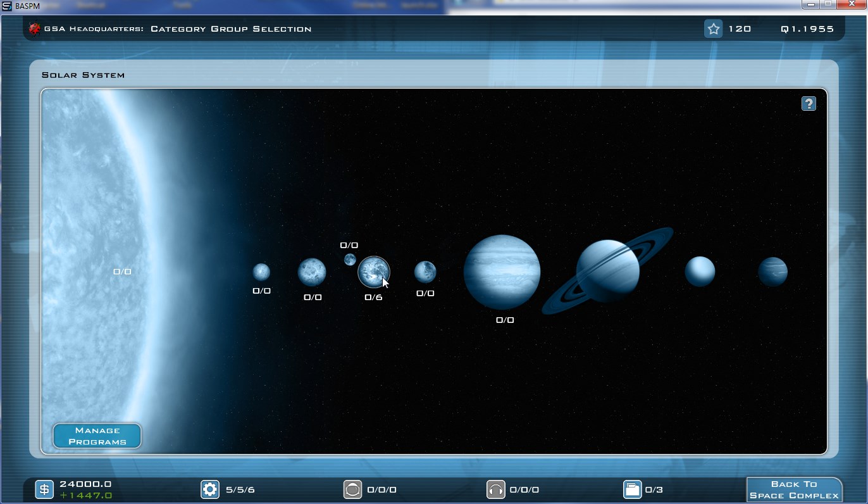Image resolution: width=868 pixels, height=504 pixels.
Task: Click the 0/0 label on the Sun
Action: [x=122, y=272]
